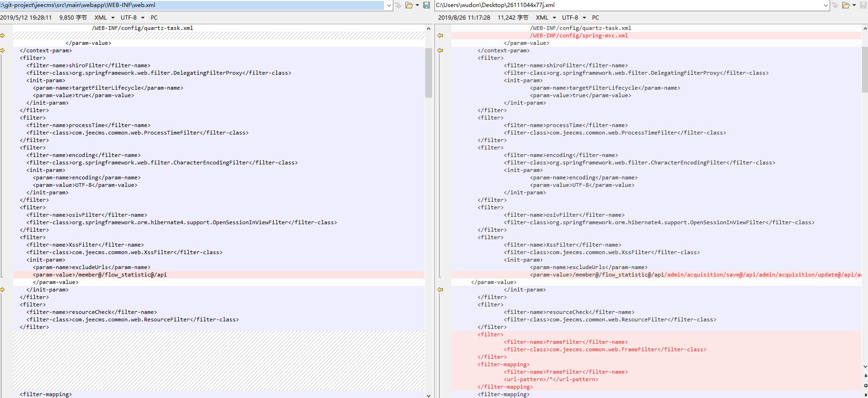Click the right pane PC line-ending label
This screenshot has width=868, height=398.
(595, 17)
